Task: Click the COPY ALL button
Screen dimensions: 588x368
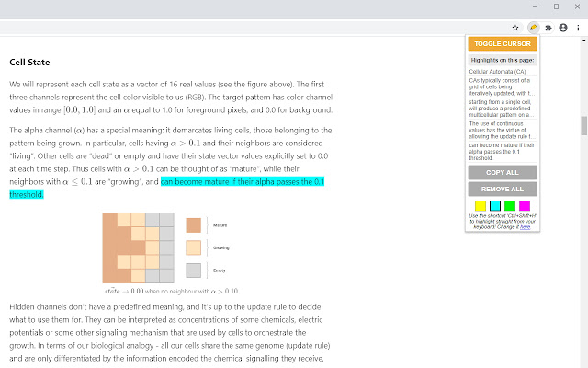Action: [x=503, y=172]
